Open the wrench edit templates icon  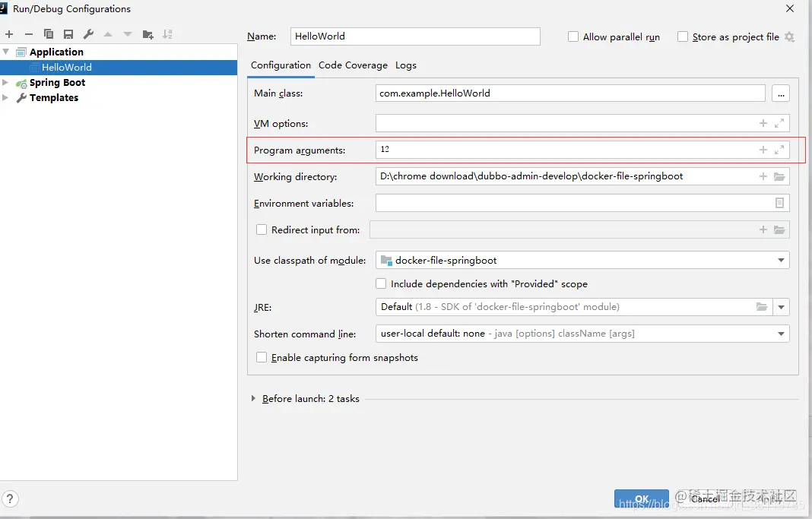pyautogui.click(x=88, y=34)
